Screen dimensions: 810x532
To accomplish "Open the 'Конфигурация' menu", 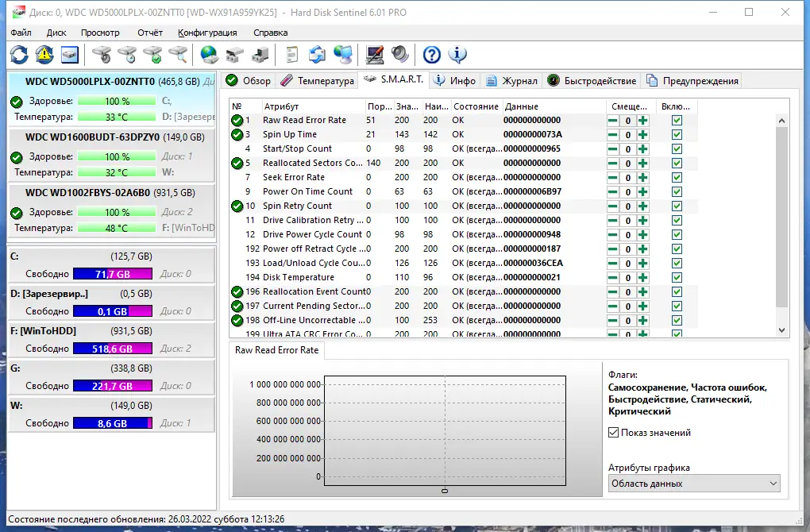I will 207,33.
